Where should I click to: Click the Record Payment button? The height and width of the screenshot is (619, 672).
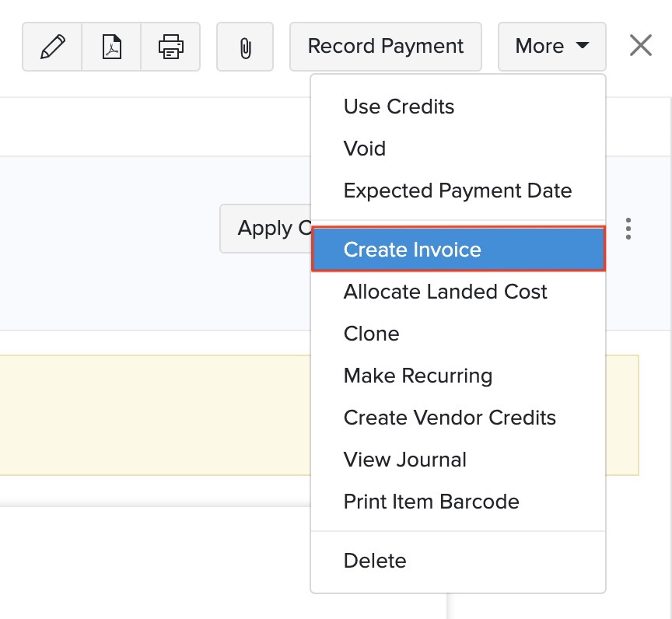point(385,46)
